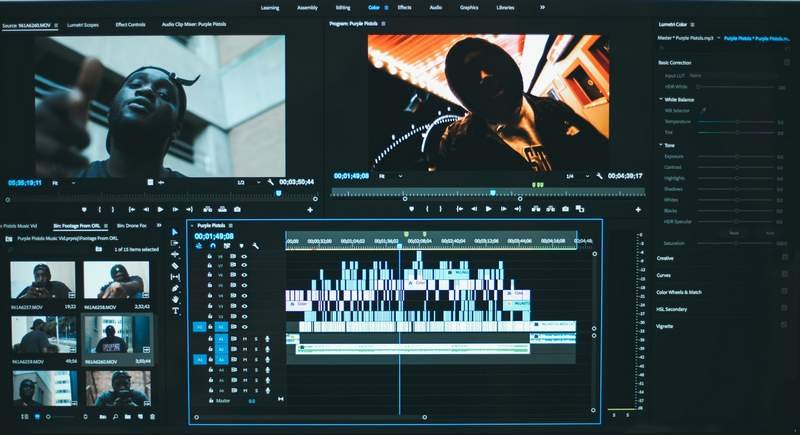
Task: Click Overwrite button in Source monitor
Action: click(222, 209)
